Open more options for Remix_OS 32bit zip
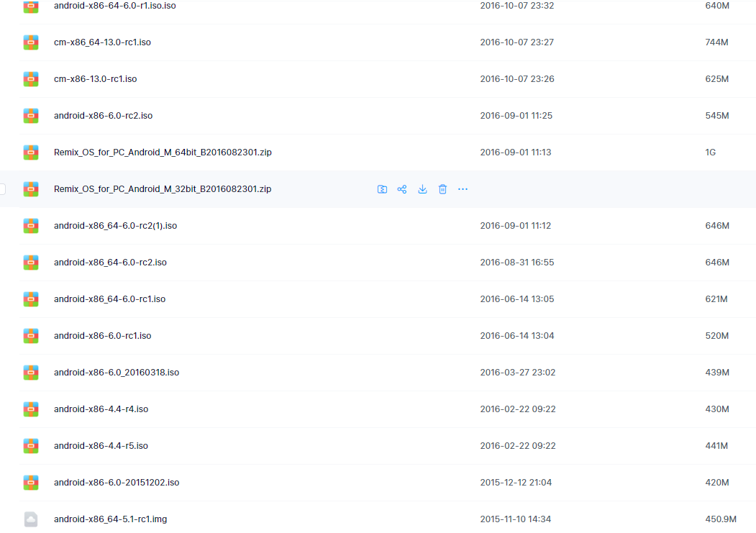This screenshot has height=533, width=756. 463,189
